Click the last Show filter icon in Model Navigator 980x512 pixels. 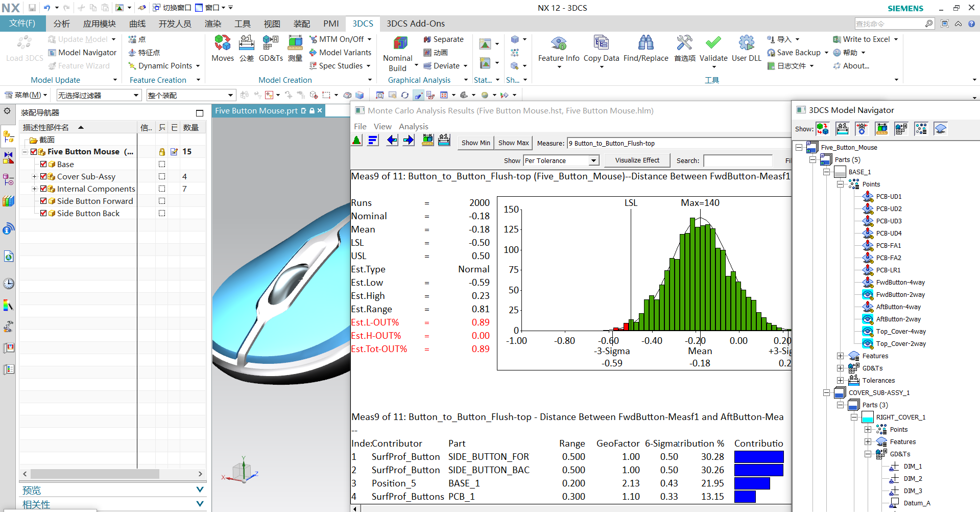pos(940,129)
